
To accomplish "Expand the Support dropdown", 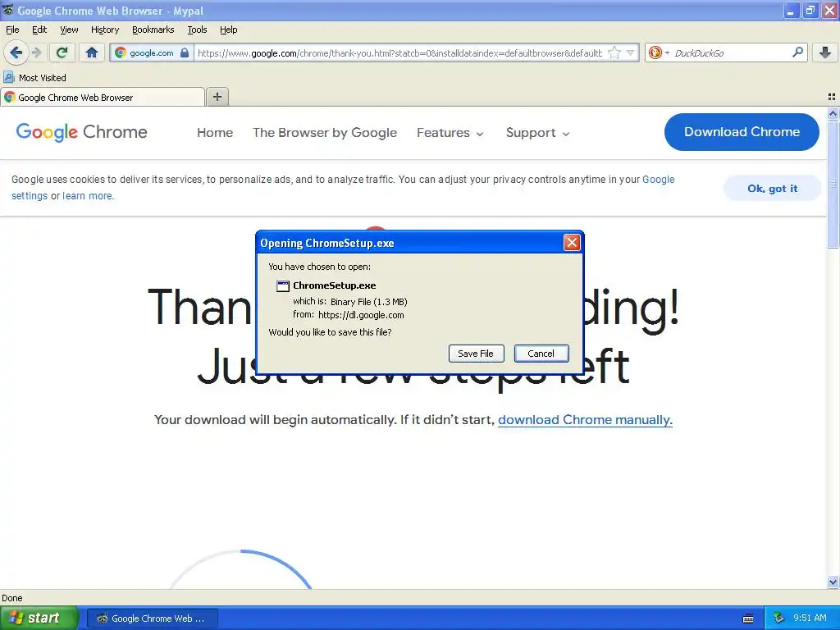I will point(537,132).
